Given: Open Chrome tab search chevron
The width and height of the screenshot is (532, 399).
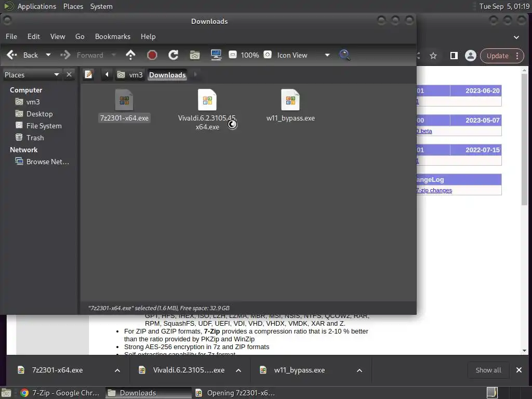Looking at the screenshot, I should [x=516, y=37].
